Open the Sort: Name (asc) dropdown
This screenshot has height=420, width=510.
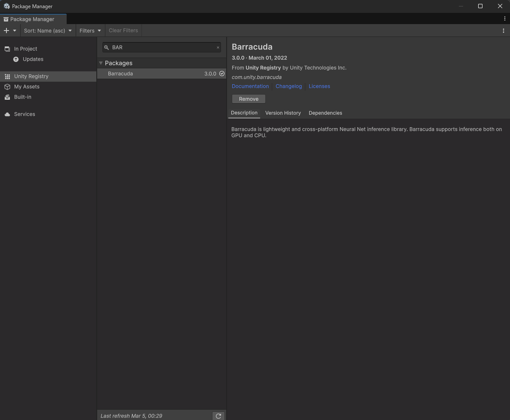coord(48,31)
